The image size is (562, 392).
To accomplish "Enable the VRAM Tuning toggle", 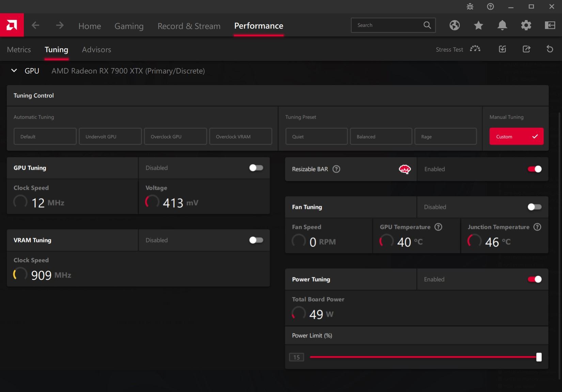I will click(256, 240).
